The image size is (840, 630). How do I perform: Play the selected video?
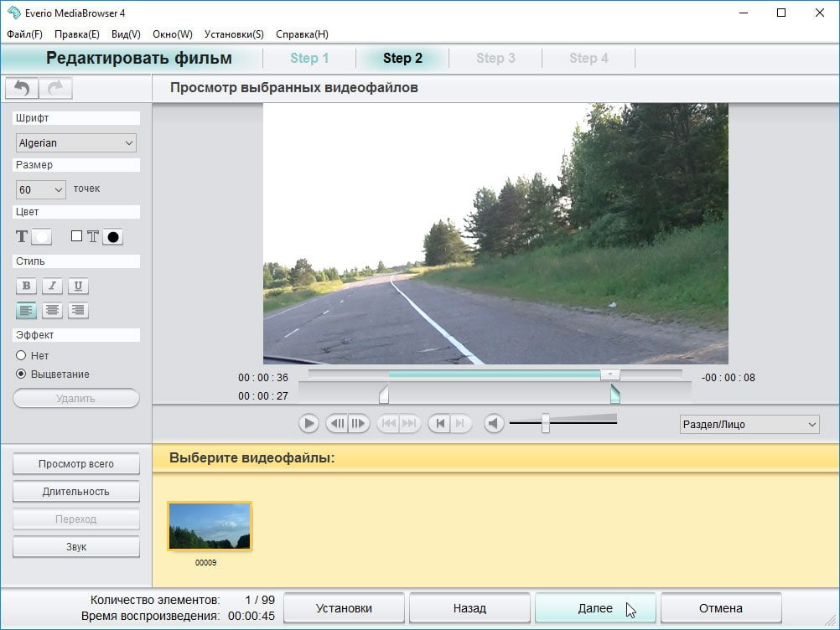[x=309, y=424]
